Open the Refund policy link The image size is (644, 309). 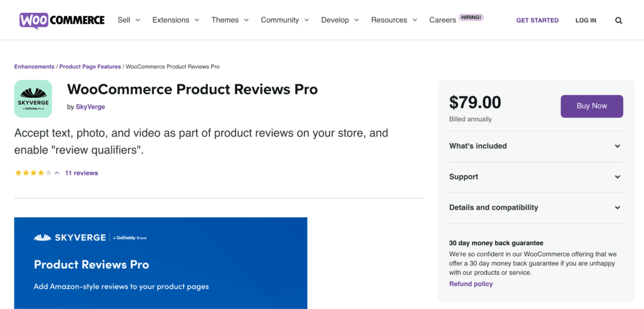click(x=471, y=284)
